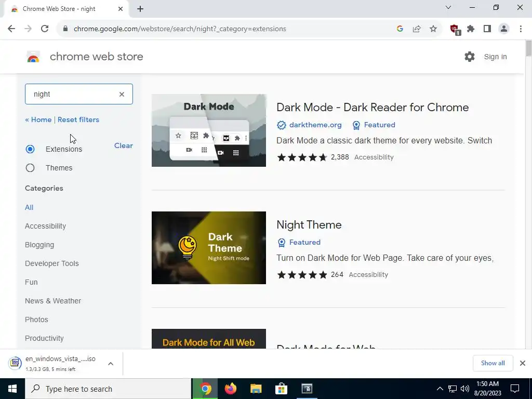
Task: Click the Featured badge on Dark Reader
Action: pos(374,125)
